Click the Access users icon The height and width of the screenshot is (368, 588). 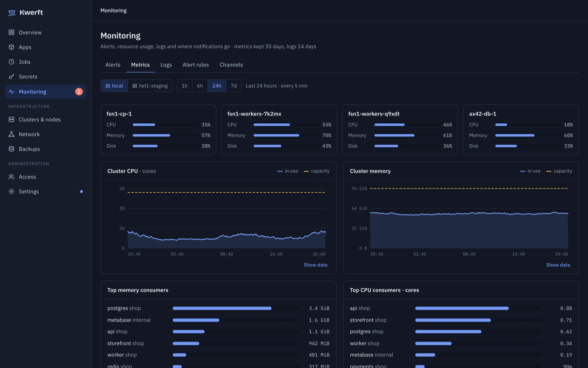coord(11,177)
